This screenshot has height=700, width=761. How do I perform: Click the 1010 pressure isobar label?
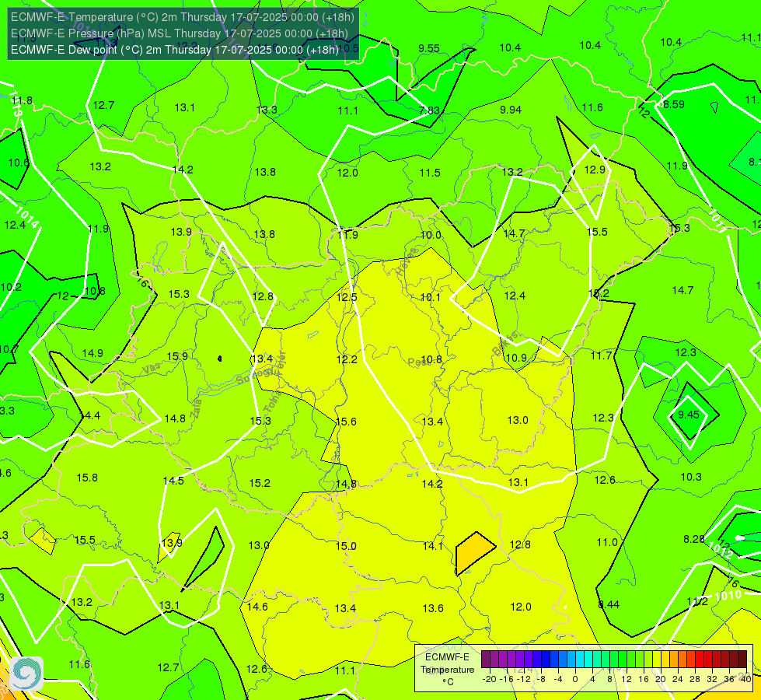(x=728, y=595)
